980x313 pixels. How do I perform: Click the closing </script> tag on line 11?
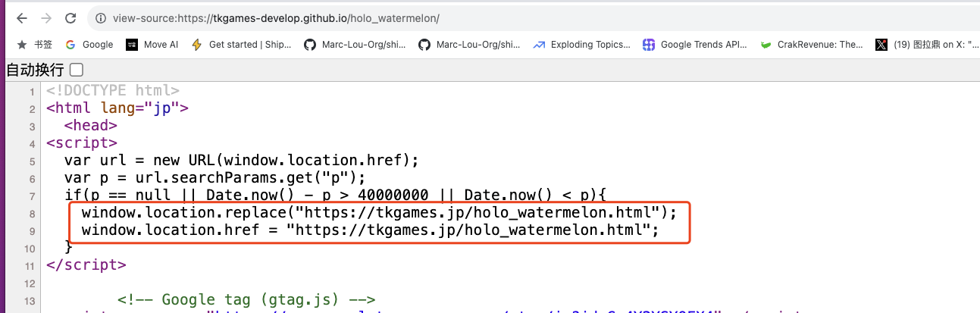pyautogui.click(x=86, y=265)
